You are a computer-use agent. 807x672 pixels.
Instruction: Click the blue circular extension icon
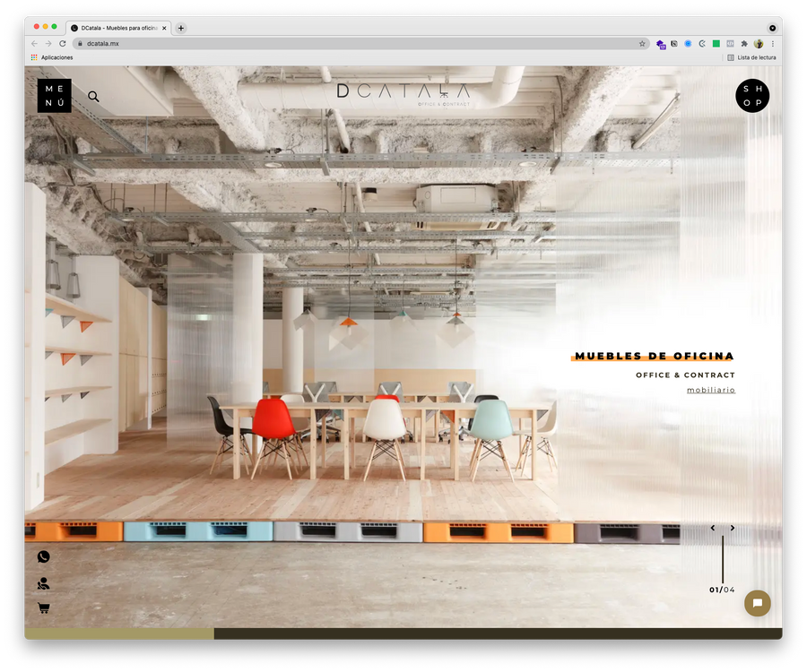pos(688,44)
